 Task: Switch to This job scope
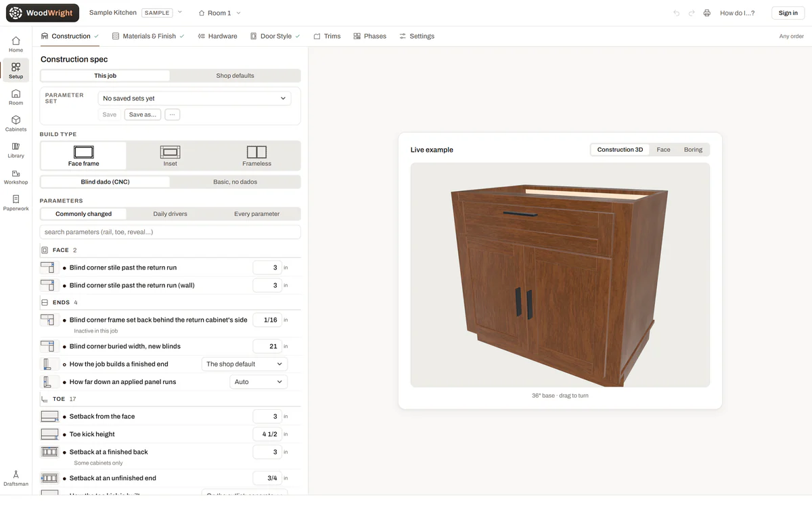click(105, 76)
